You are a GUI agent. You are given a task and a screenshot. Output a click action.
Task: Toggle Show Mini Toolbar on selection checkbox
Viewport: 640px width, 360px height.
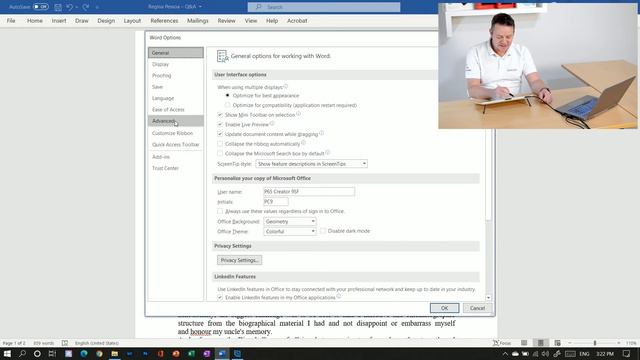[220, 115]
